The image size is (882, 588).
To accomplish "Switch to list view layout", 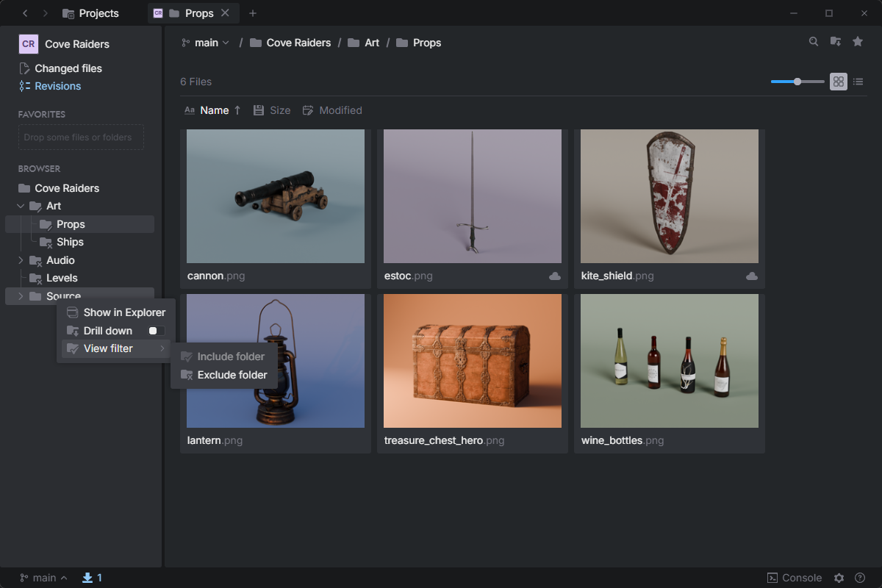I will 858,82.
